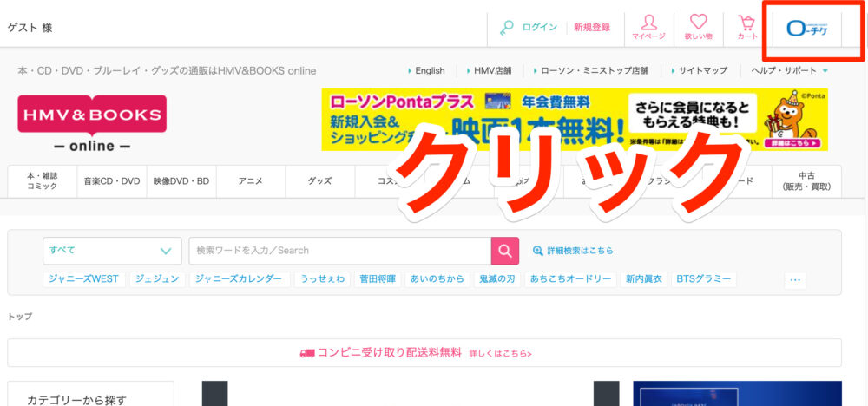This screenshot has width=868, height=406.
Task: Click the HMV&BOOKS online logo
Action: [92, 124]
